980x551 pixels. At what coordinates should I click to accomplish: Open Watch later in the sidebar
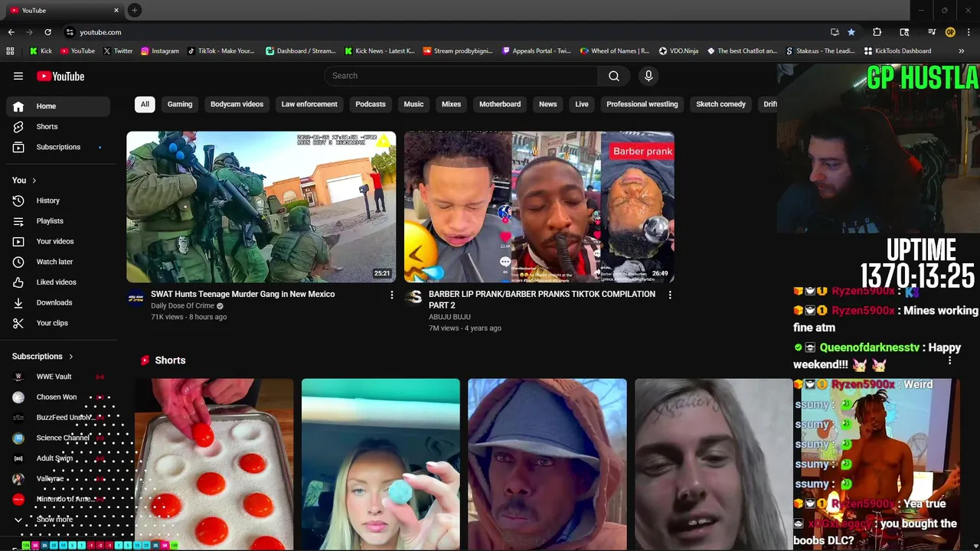pos(58,262)
